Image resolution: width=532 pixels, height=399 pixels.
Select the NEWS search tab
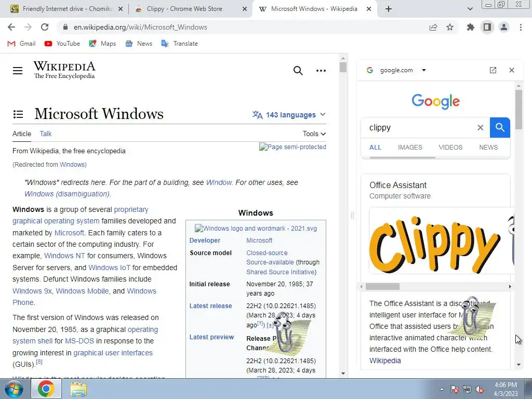tap(488, 147)
